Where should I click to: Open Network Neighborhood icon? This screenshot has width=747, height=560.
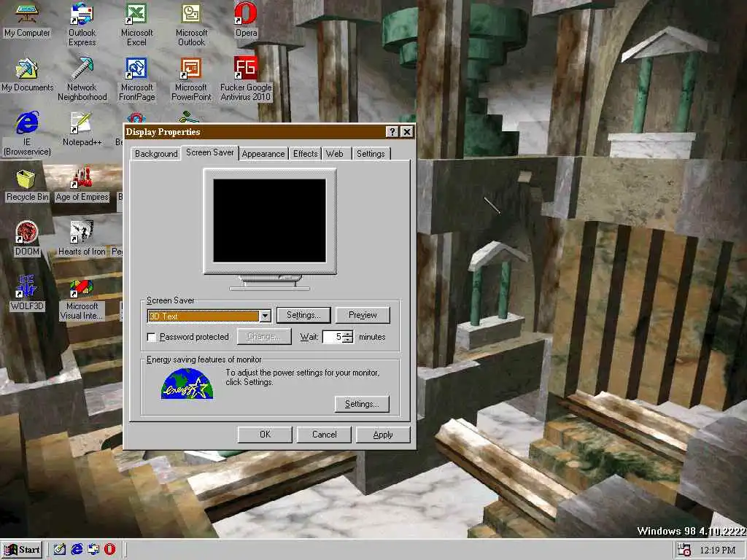coord(82,79)
